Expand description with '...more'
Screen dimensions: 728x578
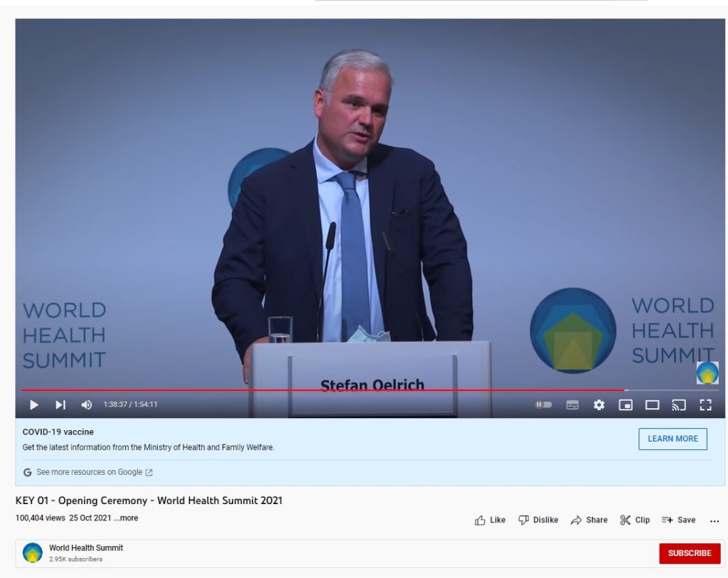point(128,518)
